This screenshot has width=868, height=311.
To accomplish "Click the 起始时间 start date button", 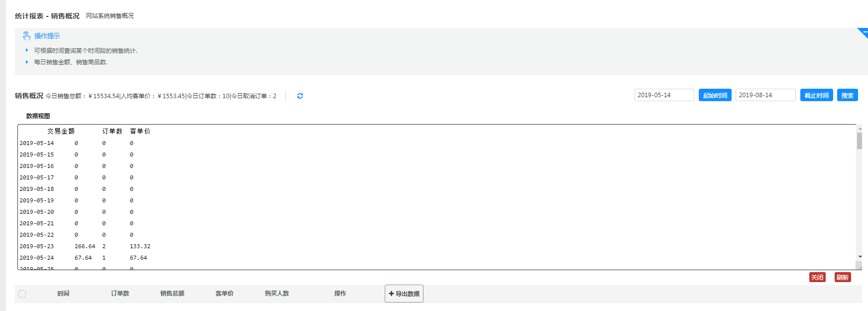I will click(x=715, y=95).
